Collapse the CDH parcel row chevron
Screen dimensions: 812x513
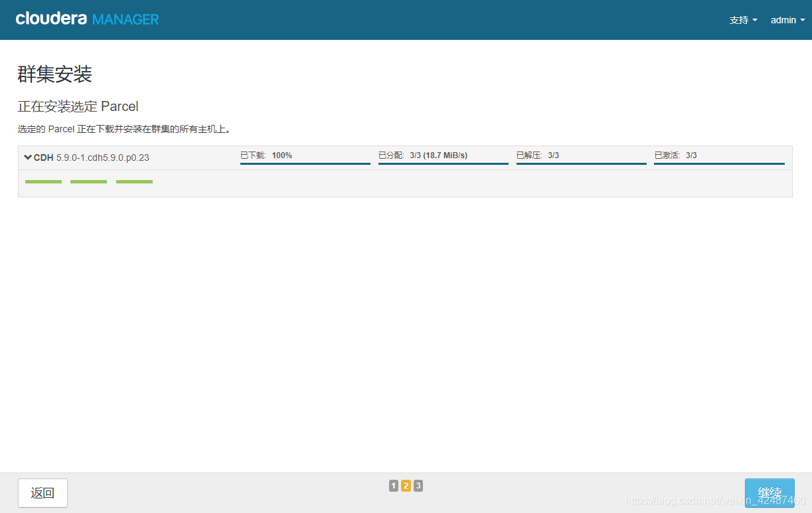coord(28,157)
